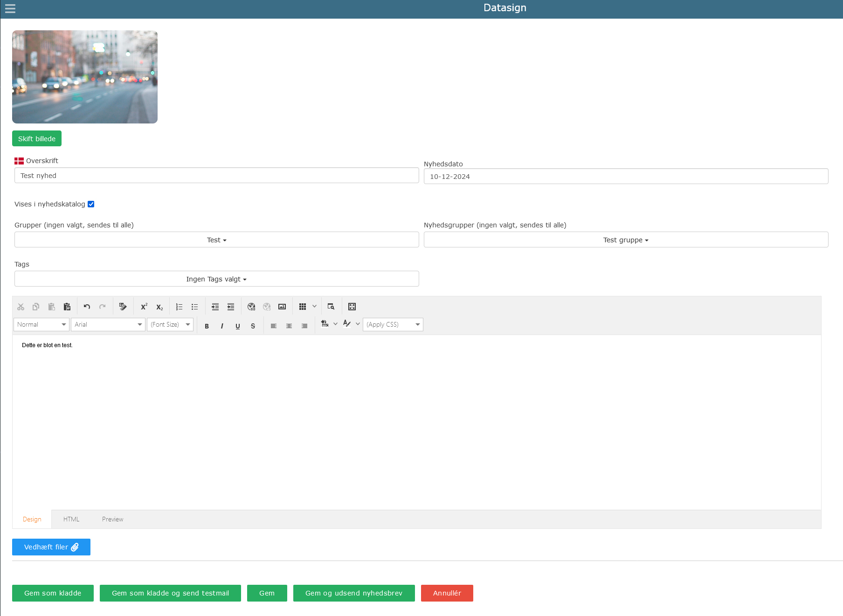Click the hyperlink manager icon
This screenshot has width=843, height=616.
pos(251,307)
